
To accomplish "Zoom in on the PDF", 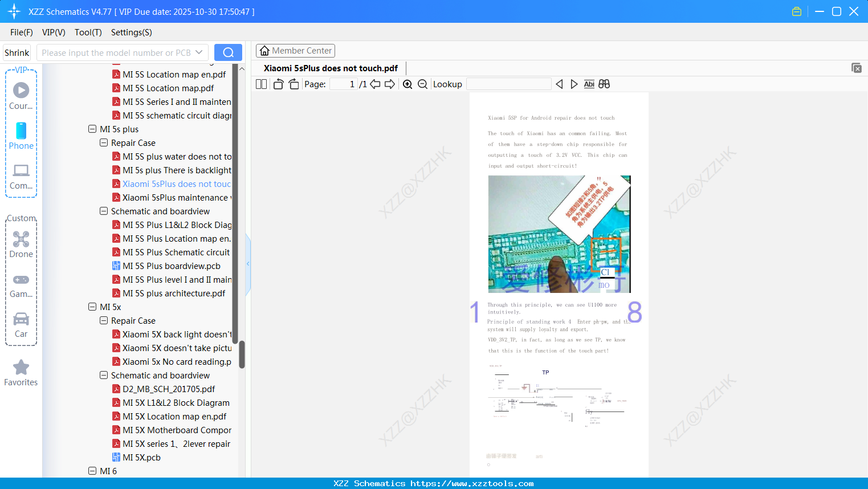I will click(x=407, y=84).
